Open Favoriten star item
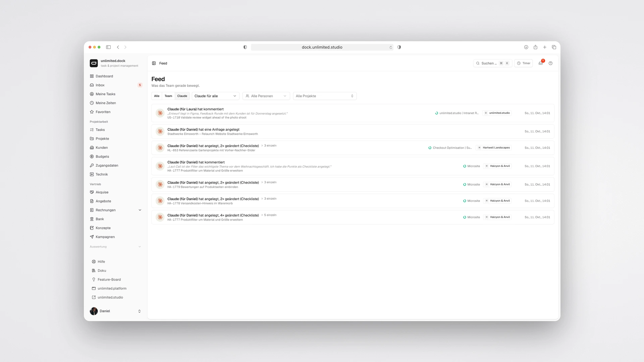This screenshot has width=644, height=362. (116, 112)
